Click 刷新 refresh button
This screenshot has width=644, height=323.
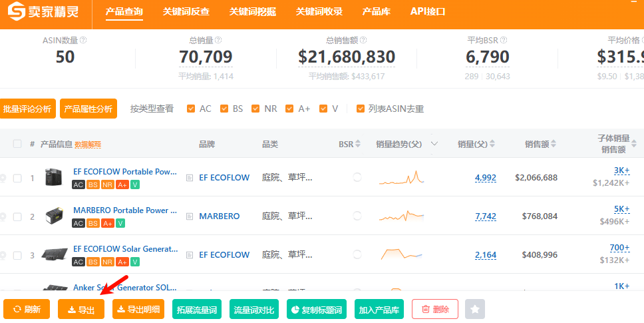27,309
